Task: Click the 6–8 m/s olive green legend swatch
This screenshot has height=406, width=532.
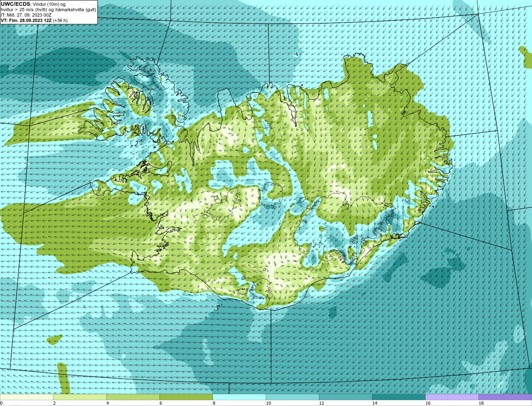Action: [x=186, y=397]
